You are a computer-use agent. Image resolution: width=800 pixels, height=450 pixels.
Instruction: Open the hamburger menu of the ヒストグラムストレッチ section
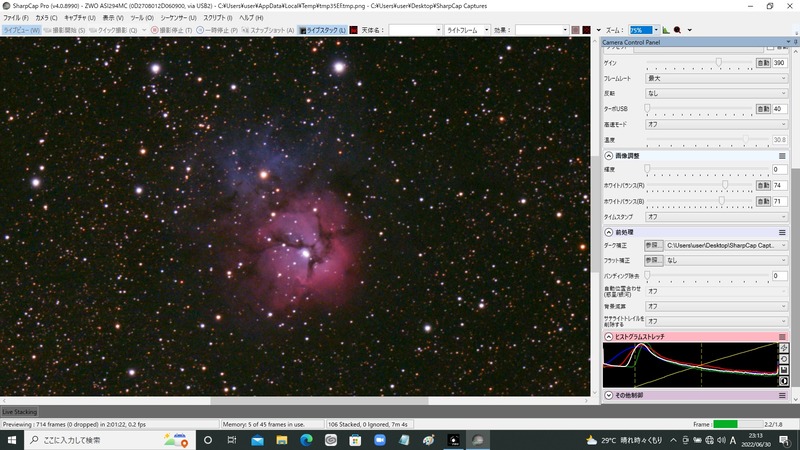(x=782, y=337)
